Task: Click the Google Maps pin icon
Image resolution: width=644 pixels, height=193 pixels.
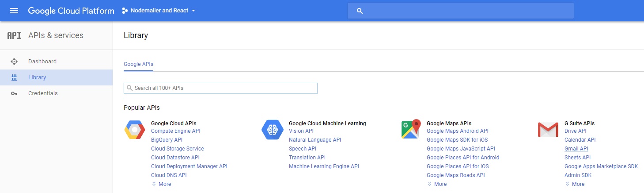Action: (410, 129)
